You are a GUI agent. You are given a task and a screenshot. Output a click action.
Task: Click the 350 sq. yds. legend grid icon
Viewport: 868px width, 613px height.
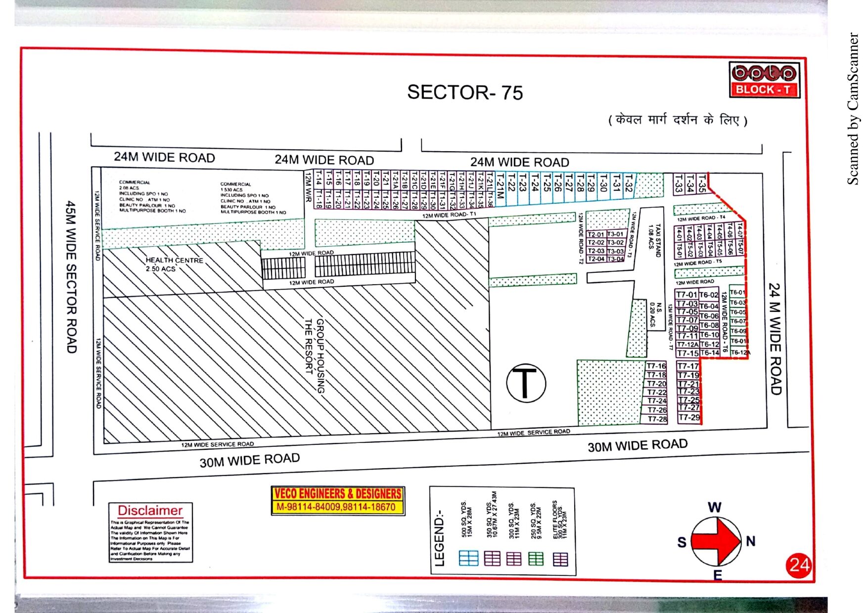pos(492,559)
